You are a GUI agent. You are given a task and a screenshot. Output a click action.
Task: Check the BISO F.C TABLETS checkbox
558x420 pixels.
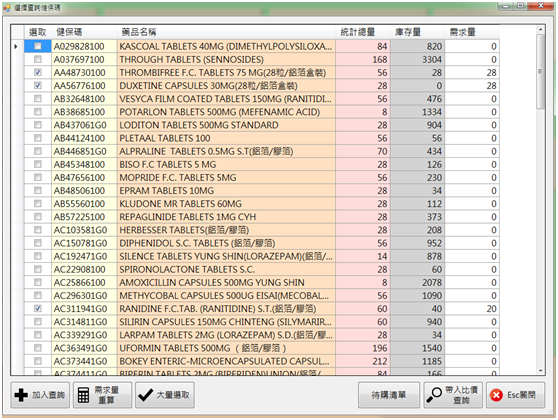38,164
